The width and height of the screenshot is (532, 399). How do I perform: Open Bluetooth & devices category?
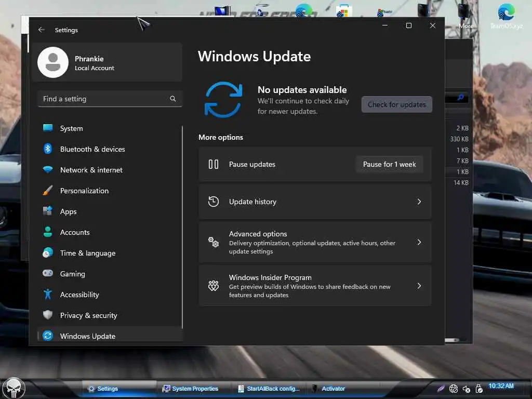(x=110, y=149)
